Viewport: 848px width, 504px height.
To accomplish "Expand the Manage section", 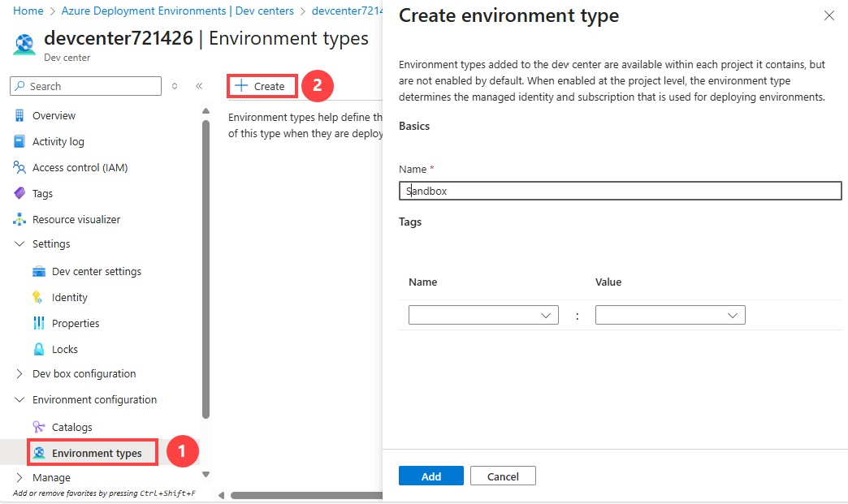I will click(19, 477).
